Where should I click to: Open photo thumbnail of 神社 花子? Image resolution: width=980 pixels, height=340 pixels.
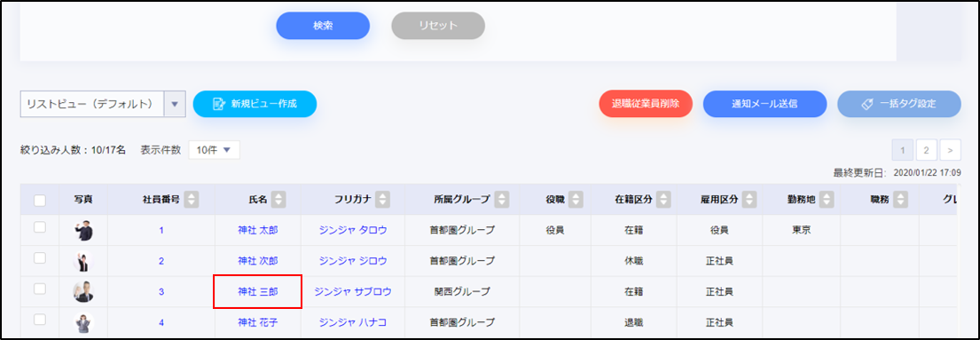[x=83, y=322]
